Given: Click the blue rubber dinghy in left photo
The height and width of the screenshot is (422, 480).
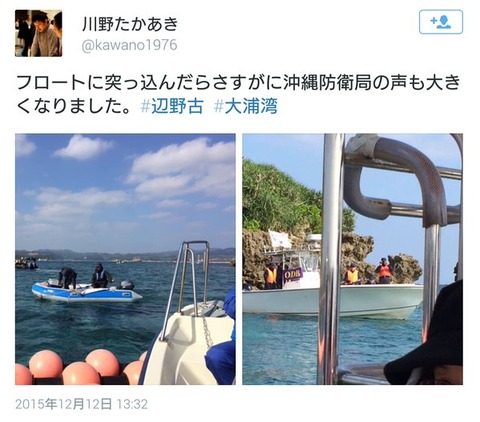Looking at the screenshot, I should click(86, 293).
